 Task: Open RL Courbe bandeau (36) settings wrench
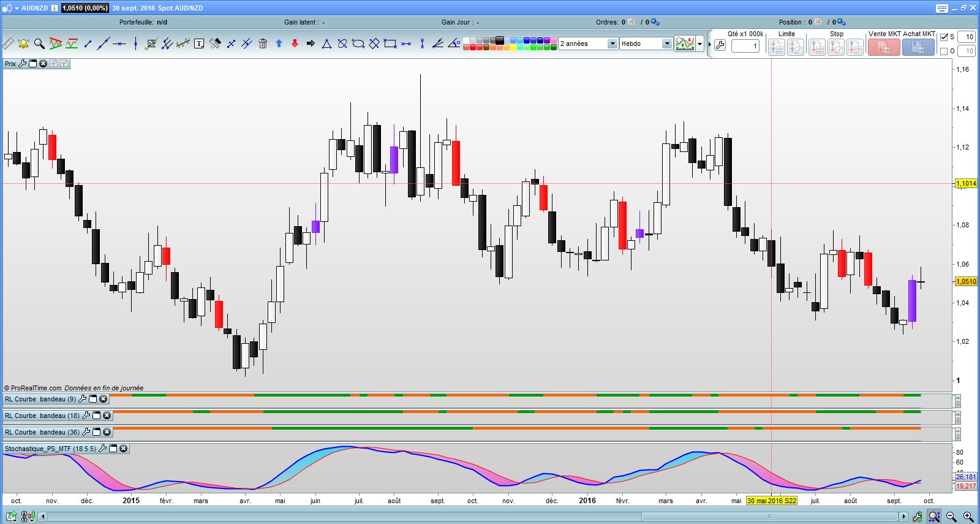[x=86, y=432]
